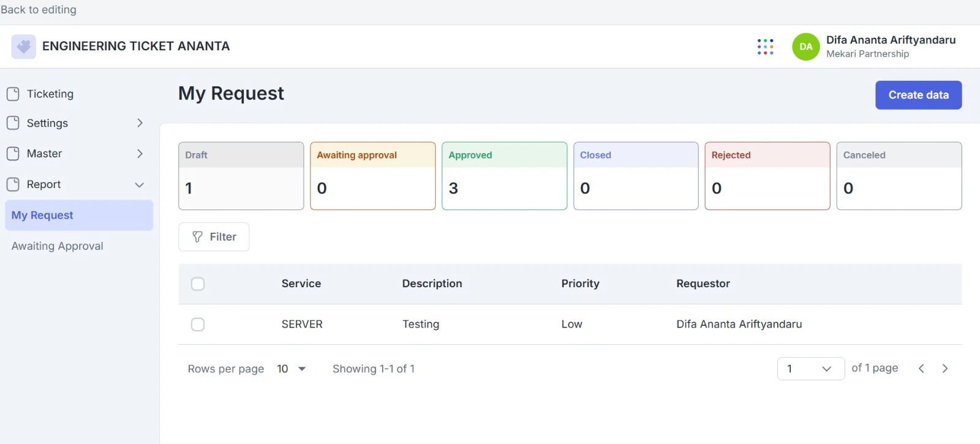
Task: Go to previous page arrow
Action: click(x=921, y=369)
